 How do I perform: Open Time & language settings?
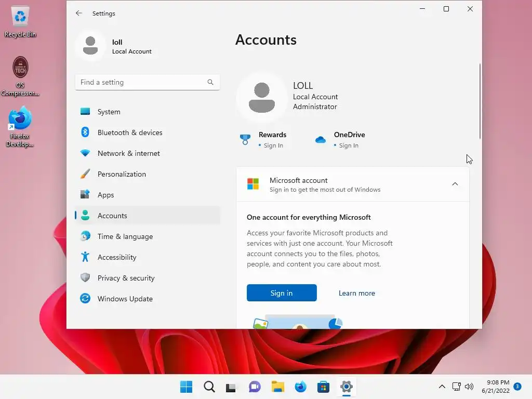147,236
